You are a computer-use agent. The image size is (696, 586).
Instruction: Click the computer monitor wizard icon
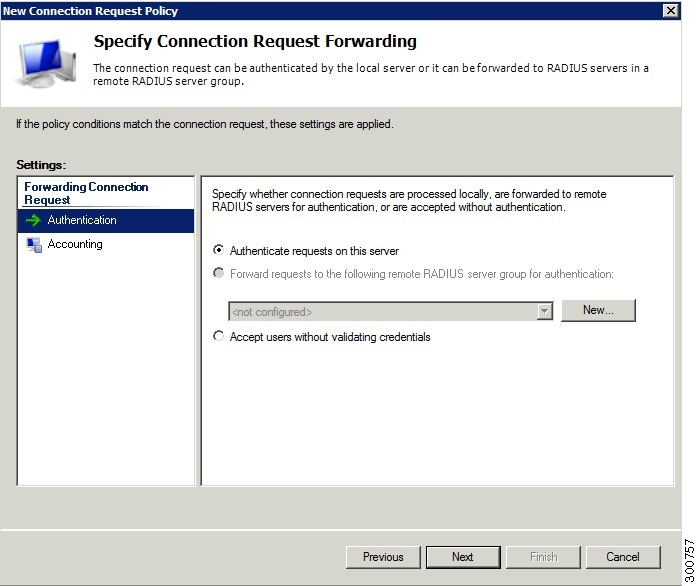(45, 63)
